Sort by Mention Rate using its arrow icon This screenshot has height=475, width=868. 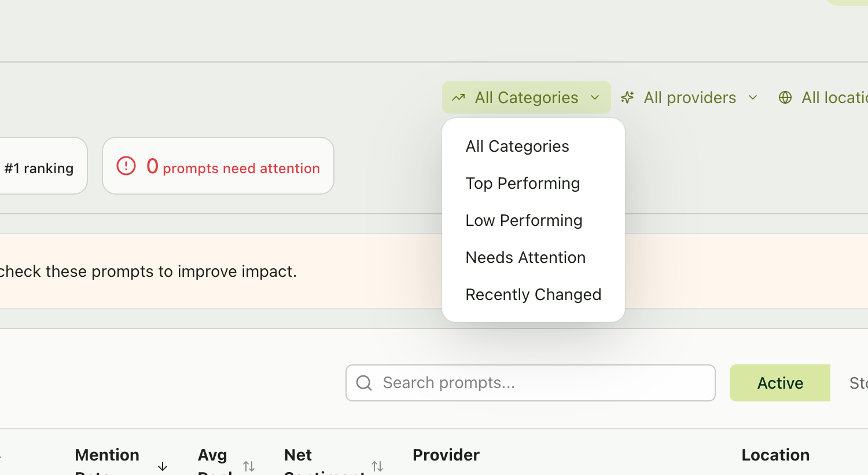(163, 466)
